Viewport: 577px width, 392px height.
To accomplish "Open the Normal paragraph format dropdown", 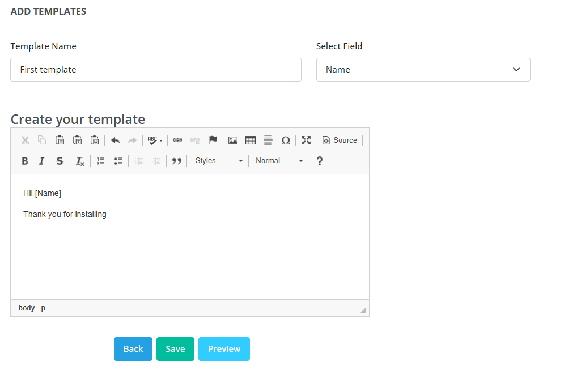I will [x=278, y=161].
